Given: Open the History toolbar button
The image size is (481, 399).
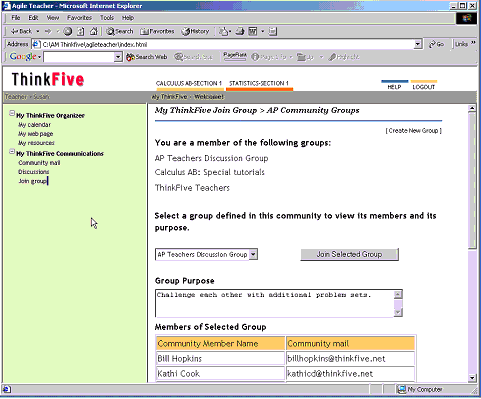Looking at the screenshot, I should [x=195, y=31].
